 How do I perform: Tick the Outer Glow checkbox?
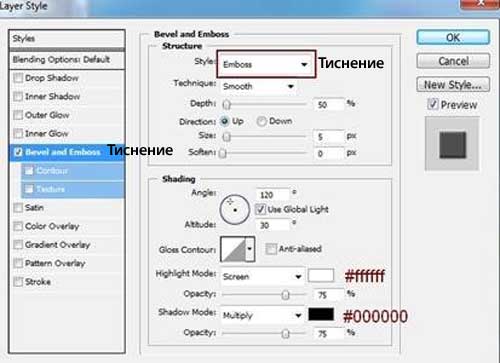click(x=18, y=115)
